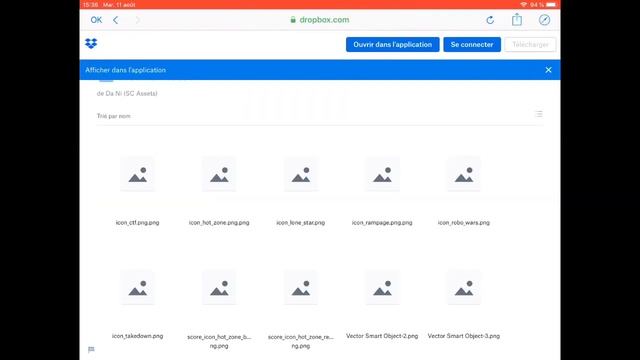Screen dimensions: 640x360
Task: Open icon_rampage.png.png thumbnail
Action: click(382, 174)
